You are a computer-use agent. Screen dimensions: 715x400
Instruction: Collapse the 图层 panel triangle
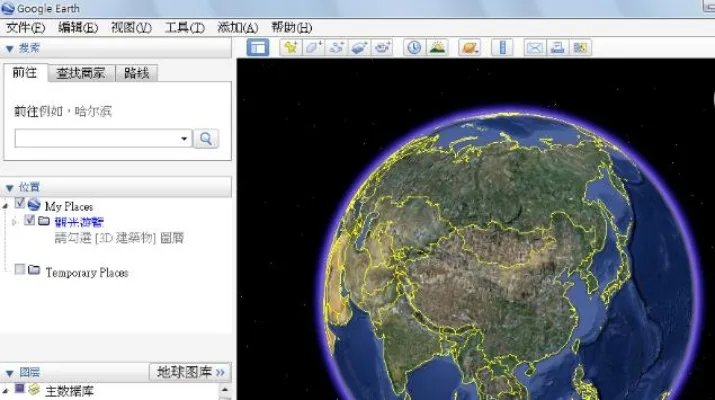tap(10, 374)
